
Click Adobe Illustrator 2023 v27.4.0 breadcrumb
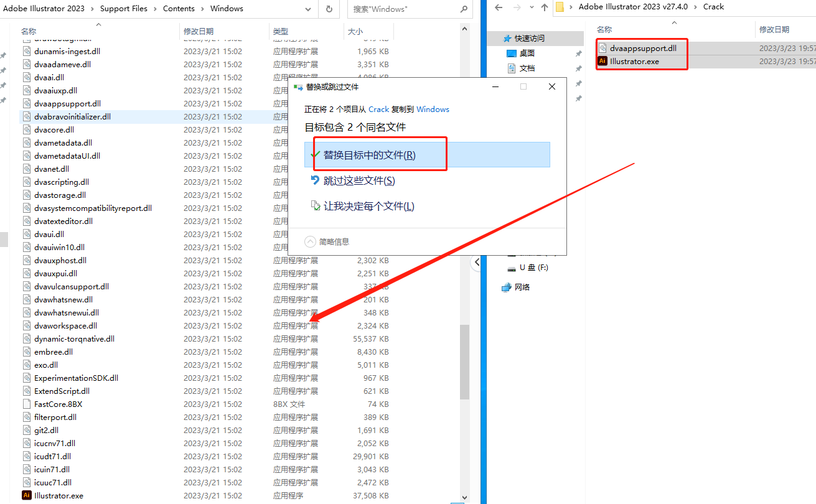(633, 7)
